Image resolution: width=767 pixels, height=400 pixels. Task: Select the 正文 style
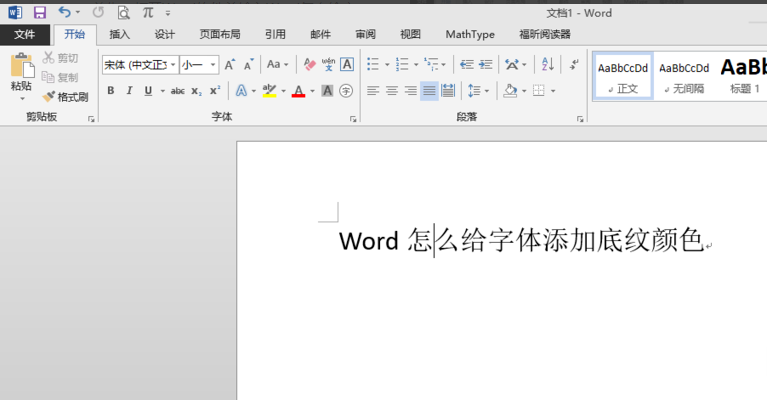(x=623, y=77)
